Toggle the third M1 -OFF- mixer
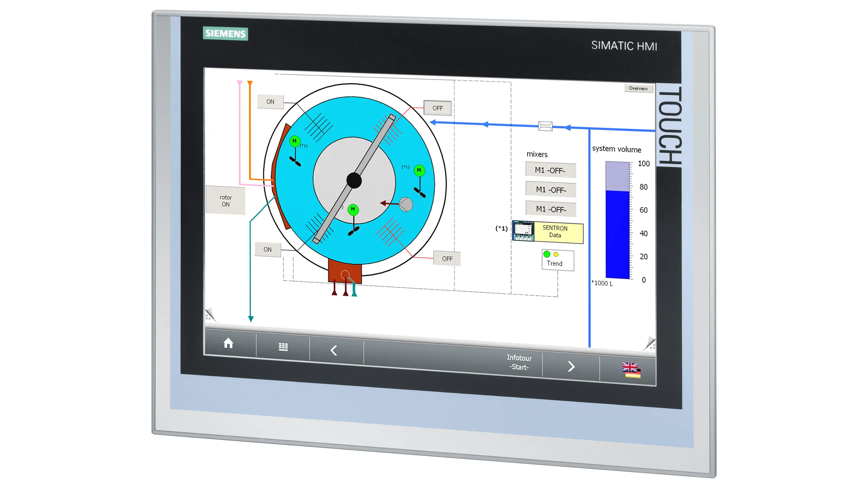The width and height of the screenshot is (868, 488). click(551, 209)
